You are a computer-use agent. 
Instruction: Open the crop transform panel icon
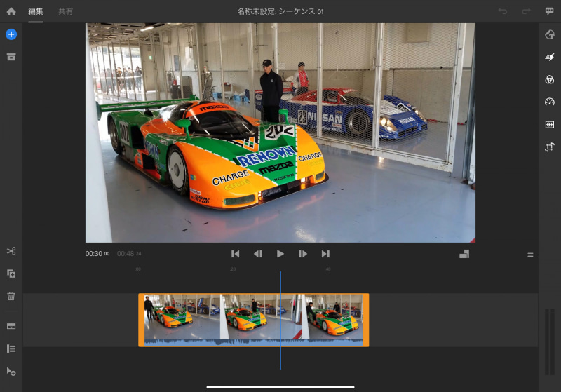coord(550,147)
